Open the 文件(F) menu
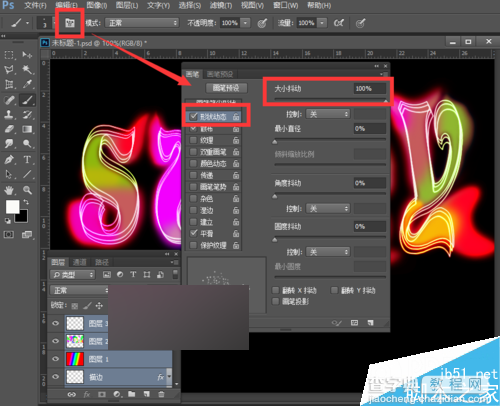 coord(35,5)
